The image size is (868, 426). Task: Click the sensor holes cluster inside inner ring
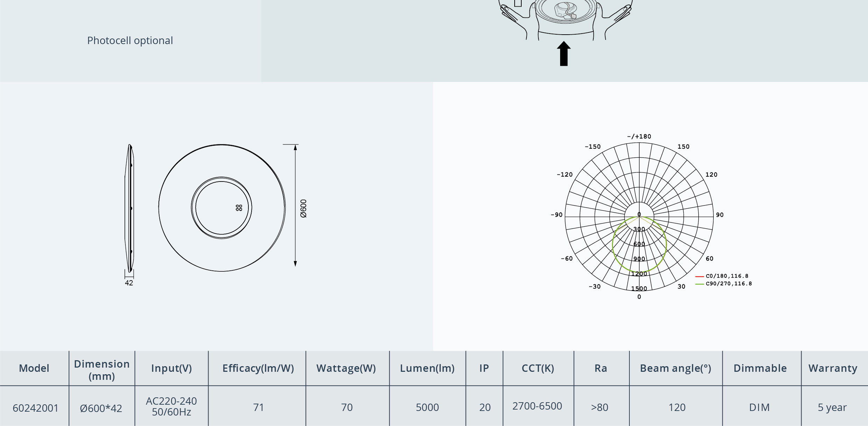239,208
